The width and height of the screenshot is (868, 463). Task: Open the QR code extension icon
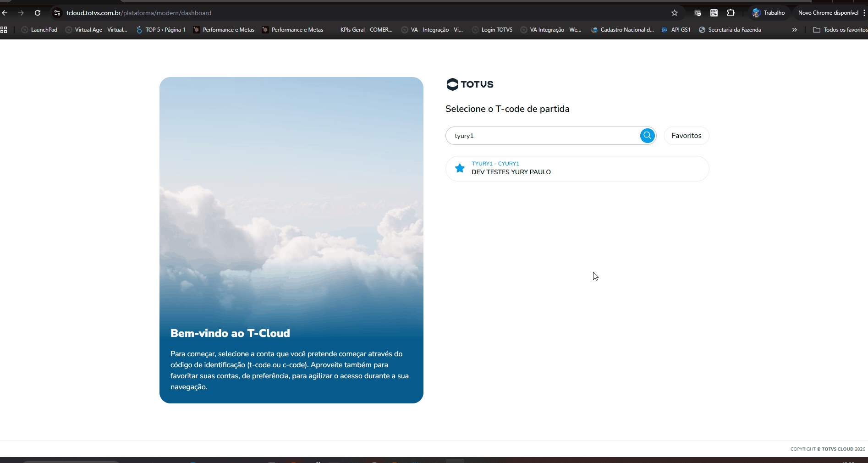click(714, 13)
